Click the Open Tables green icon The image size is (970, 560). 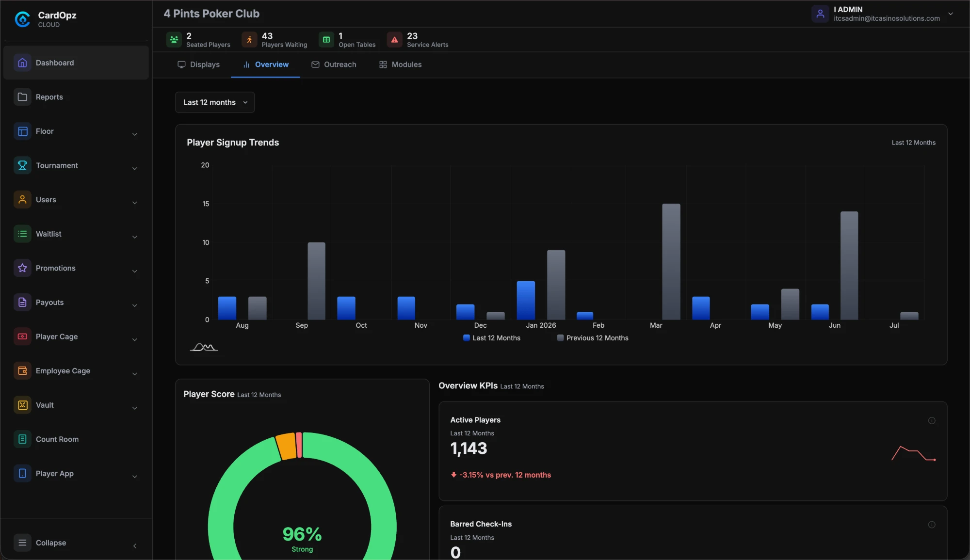click(326, 40)
